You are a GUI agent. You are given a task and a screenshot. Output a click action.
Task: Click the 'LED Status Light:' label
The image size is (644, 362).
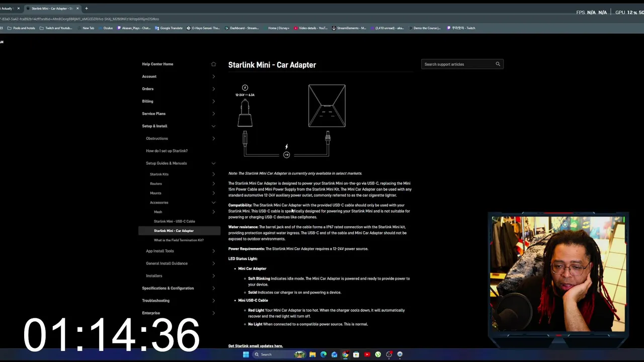(x=243, y=259)
